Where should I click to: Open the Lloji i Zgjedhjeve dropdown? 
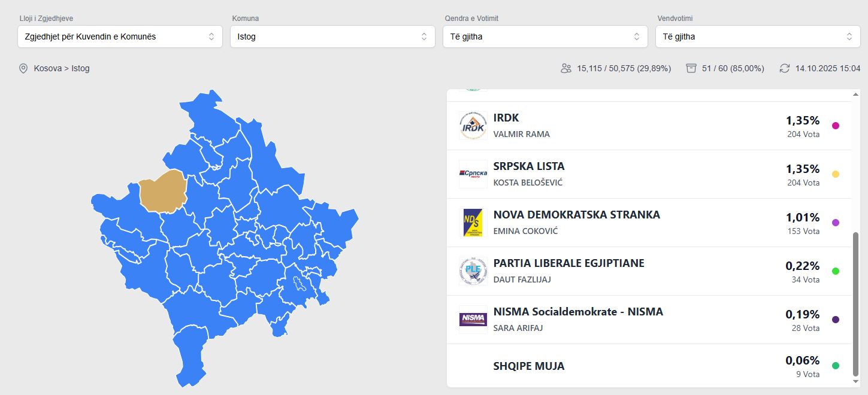click(x=120, y=37)
